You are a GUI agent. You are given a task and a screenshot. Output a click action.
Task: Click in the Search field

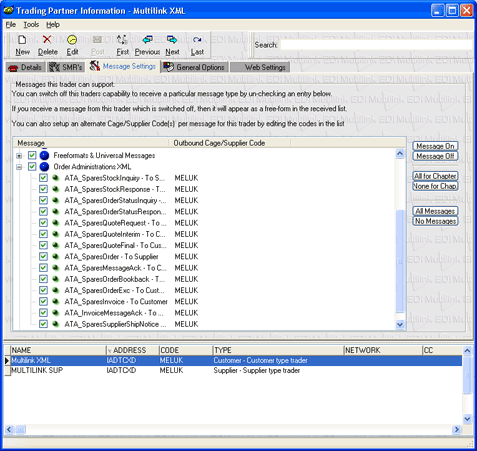click(376, 45)
